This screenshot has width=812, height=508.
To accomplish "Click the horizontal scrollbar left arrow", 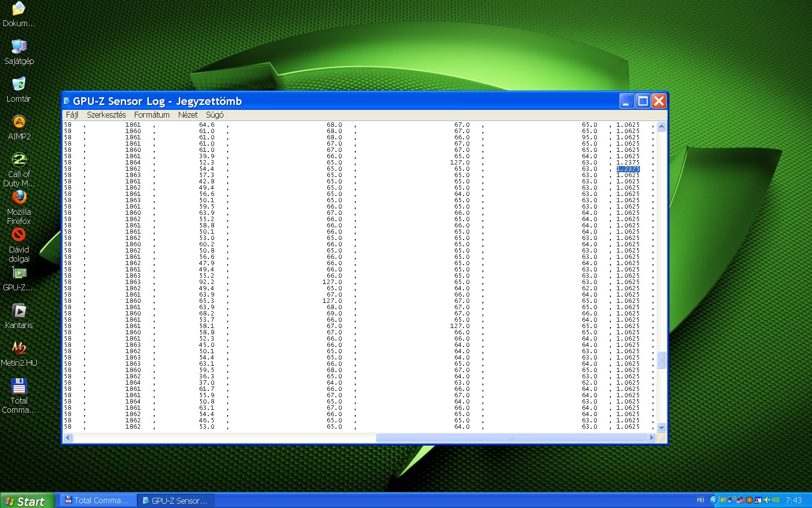I will 68,438.
